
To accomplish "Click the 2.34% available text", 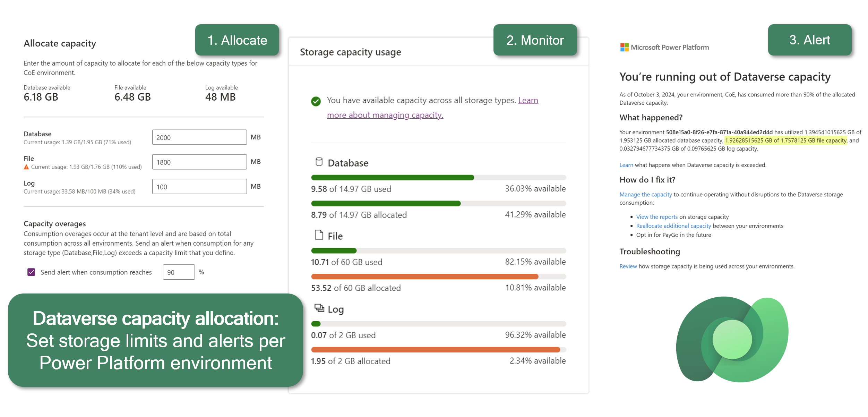I will (538, 361).
